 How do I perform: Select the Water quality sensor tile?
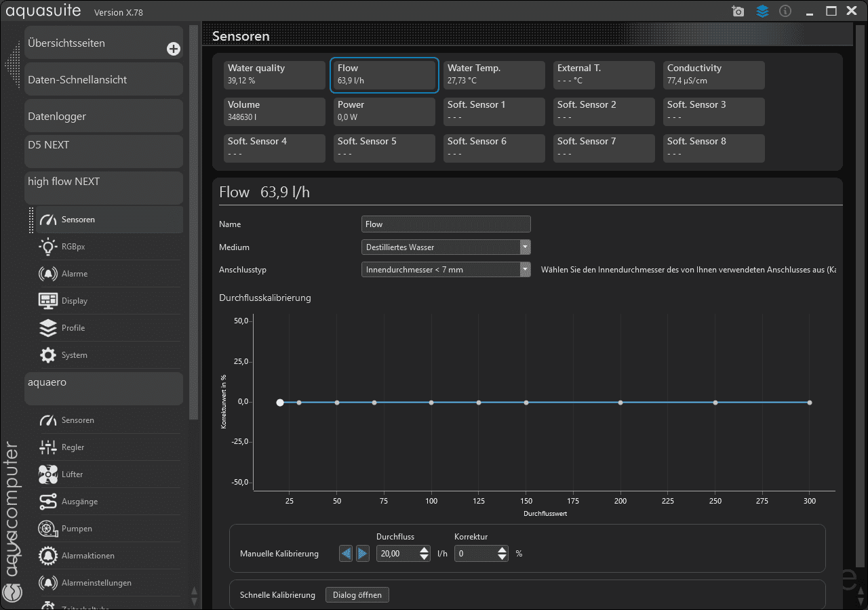coord(275,75)
